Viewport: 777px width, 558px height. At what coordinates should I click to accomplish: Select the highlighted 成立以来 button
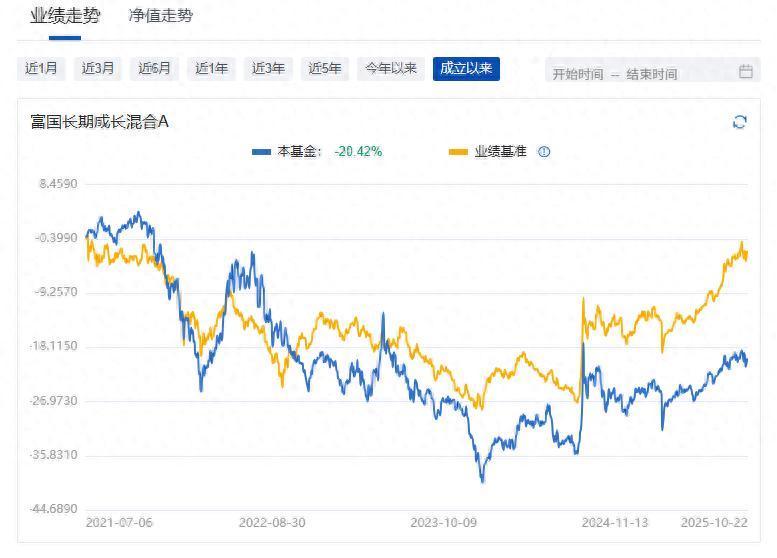[466, 69]
